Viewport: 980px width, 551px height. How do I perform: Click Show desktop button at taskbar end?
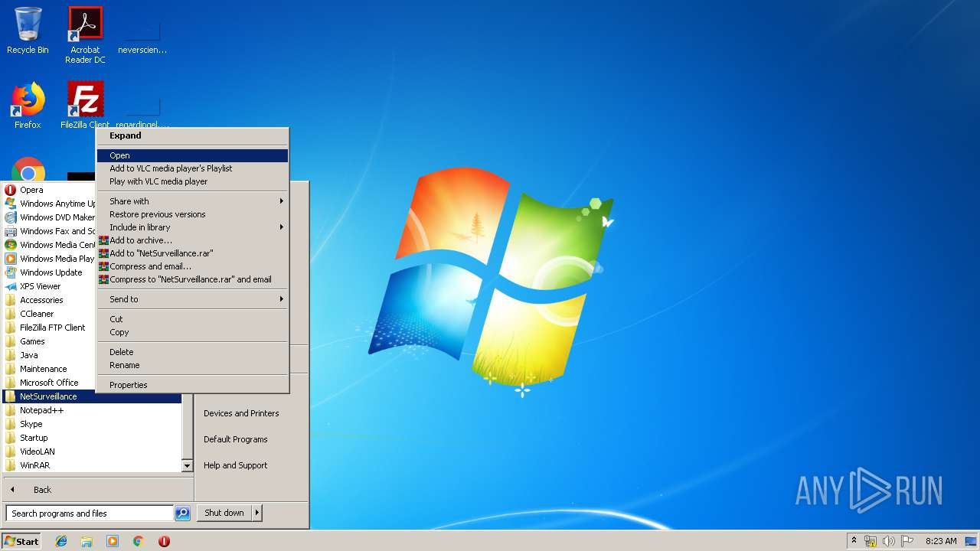point(972,541)
